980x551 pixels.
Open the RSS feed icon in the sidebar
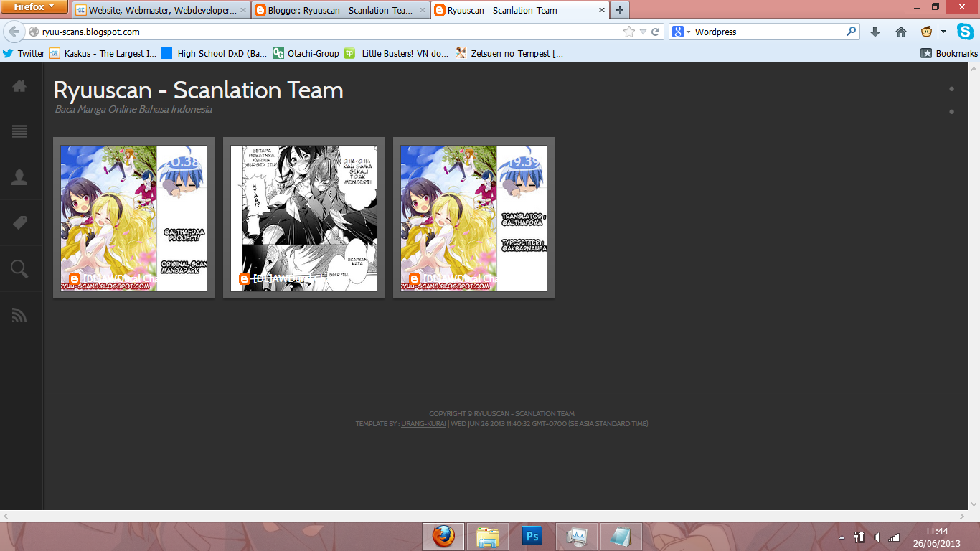pyautogui.click(x=19, y=315)
